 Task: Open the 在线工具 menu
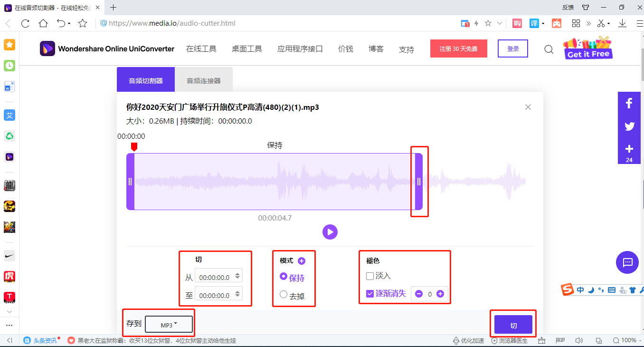pos(201,48)
